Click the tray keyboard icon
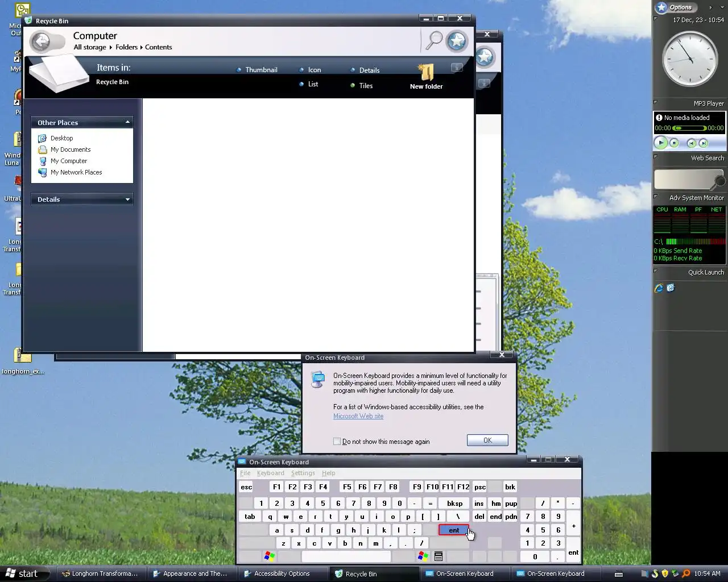Image resolution: width=728 pixels, height=582 pixels. (619, 574)
